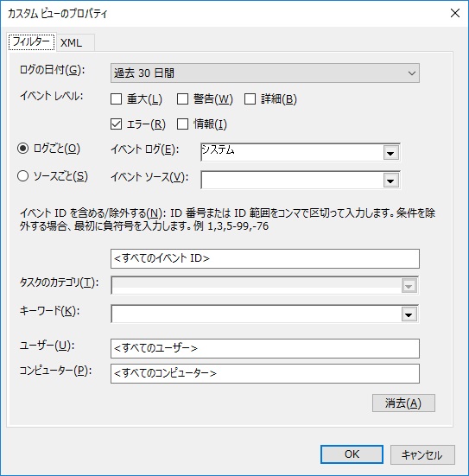Image resolution: width=469 pixels, height=476 pixels.
Task: Open the ログの日付 dropdown
Action: click(x=265, y=73)
